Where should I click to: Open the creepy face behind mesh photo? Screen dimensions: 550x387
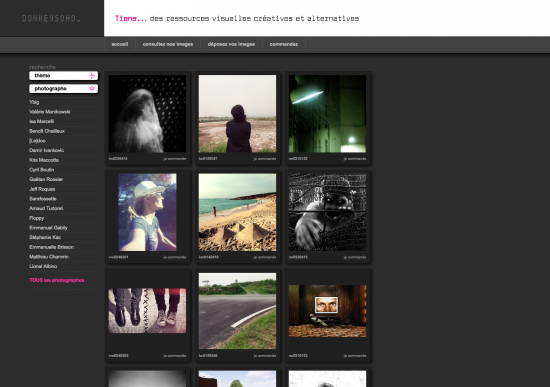click(327, 212)
